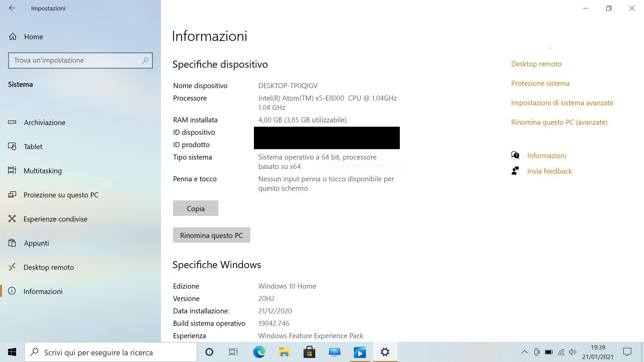
Task: Click Rinomina questo PC button
Action: point(212,235)
